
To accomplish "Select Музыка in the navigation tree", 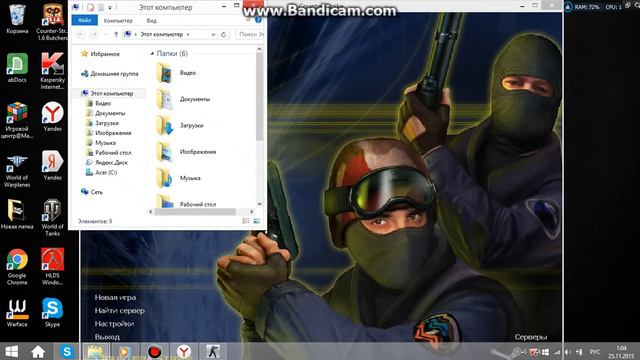I will click(x=101, y=143).
